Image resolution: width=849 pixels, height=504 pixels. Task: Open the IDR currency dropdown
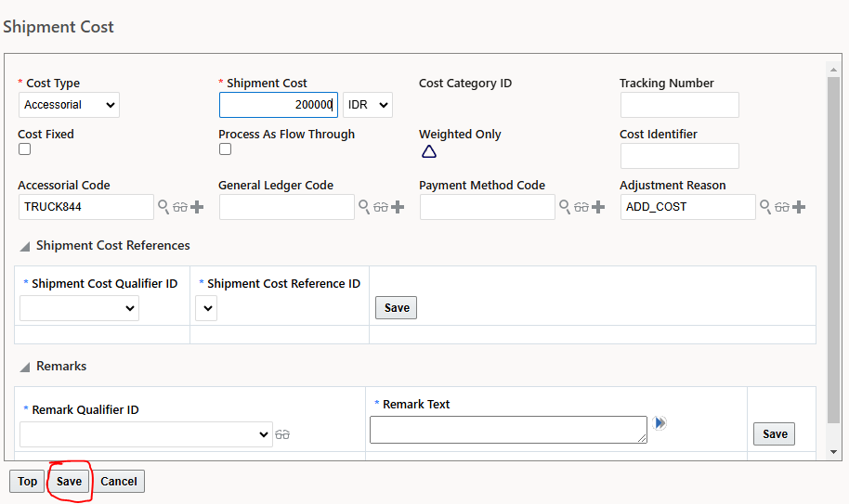click(x=368, y=105)
